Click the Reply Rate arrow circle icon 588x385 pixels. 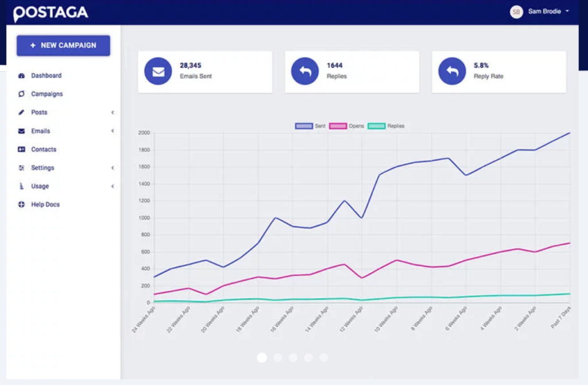tap(452, 71)
